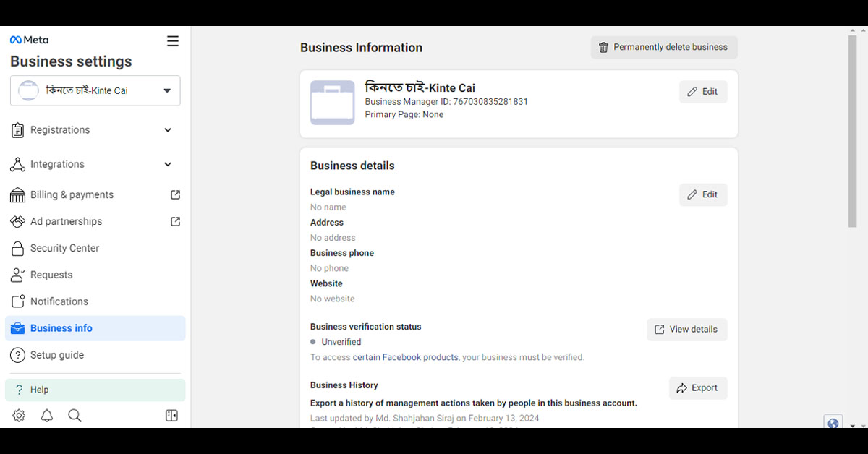The height and width of the screenshot is (454, 868).
Task: Click the account avatar in business selector
Action: (x=28, y=91)
